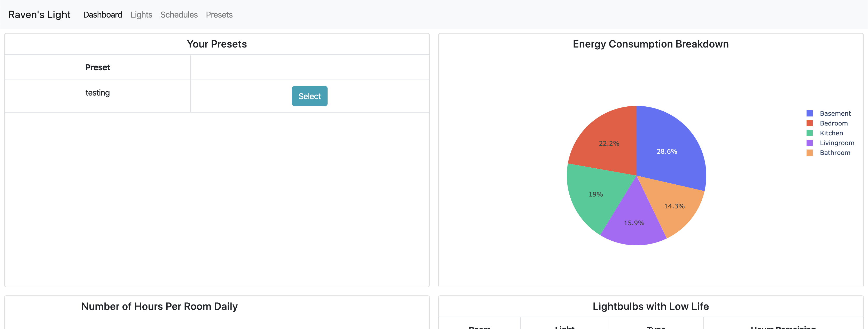Toggle the Kitchen legend color swatch
The width and height of the screenshot is (868, 329).
pos(809,133)
